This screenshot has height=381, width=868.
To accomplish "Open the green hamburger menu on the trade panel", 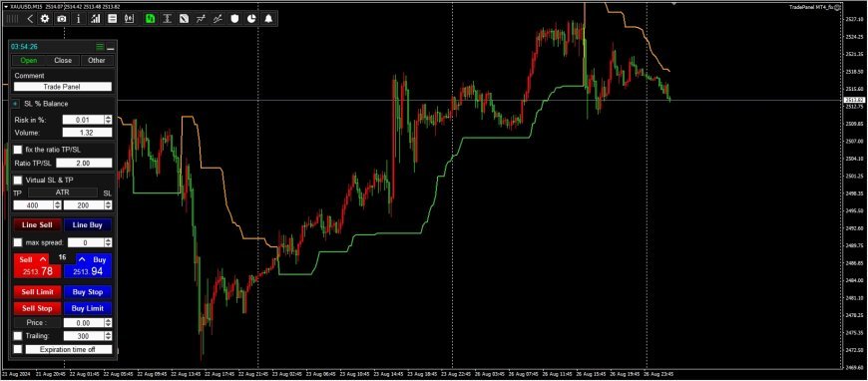I will click(x=100, y=47).
